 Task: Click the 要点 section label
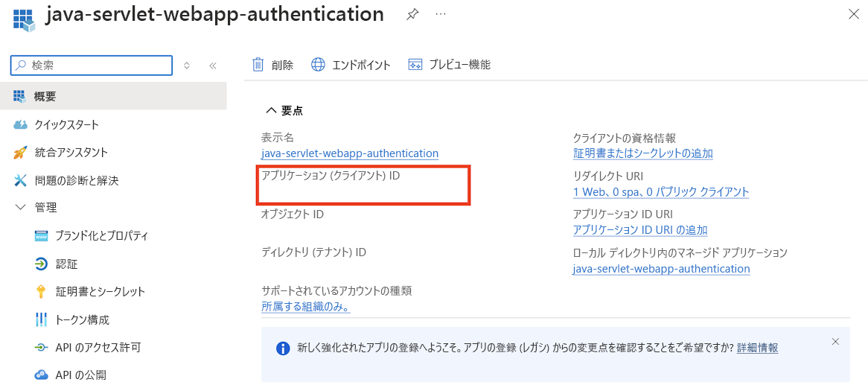tap(293, 111)
